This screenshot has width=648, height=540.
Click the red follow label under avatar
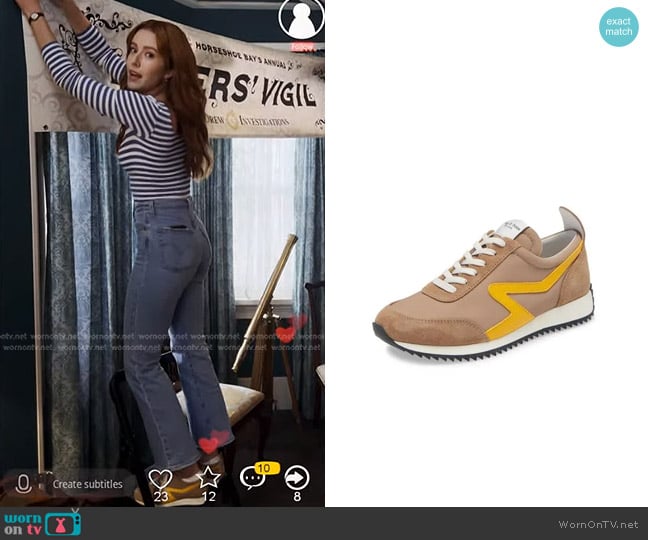click(302, 47)
